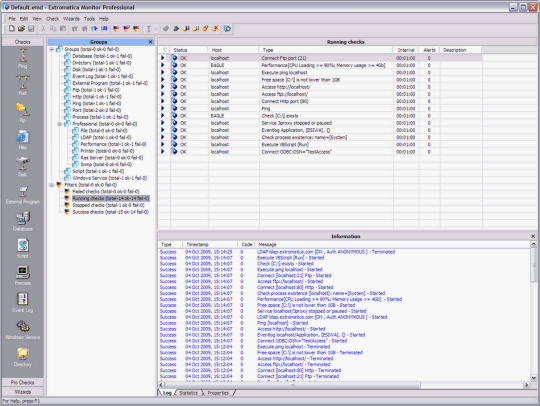Open the Wizards sidebar section
Viewport: 540px width, 406px height.
[x=22, y=392]
